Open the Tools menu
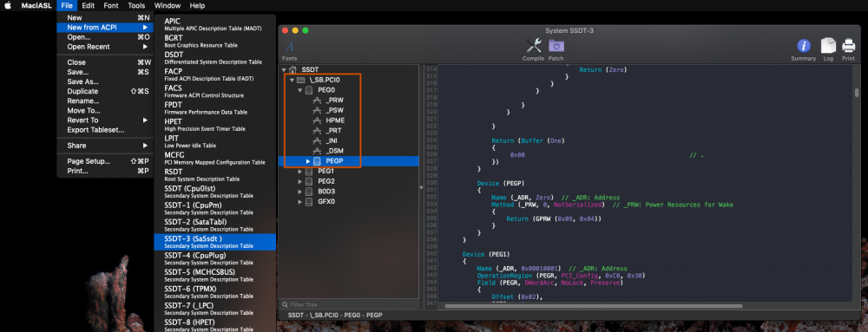The height and width of the screenshot is (332, 868). tap(136, 5)
